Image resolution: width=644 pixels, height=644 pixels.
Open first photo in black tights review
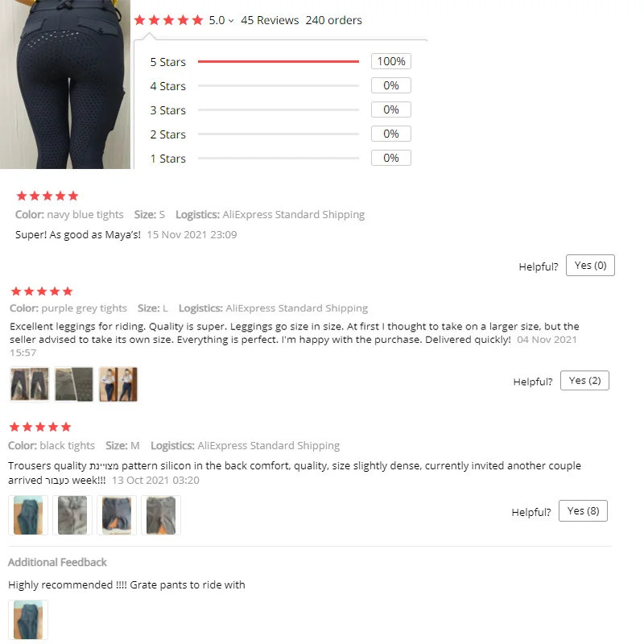click(x=28, y=515)
